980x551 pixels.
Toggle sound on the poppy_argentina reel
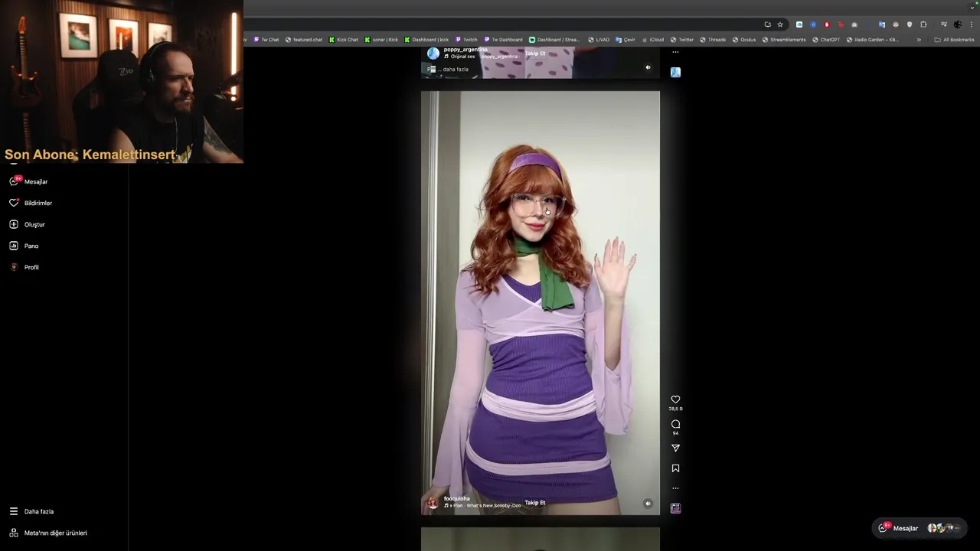[648, 67]
